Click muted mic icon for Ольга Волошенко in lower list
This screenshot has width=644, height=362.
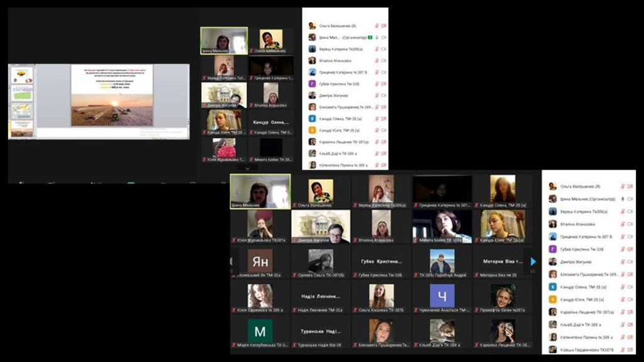click(621, 186)
